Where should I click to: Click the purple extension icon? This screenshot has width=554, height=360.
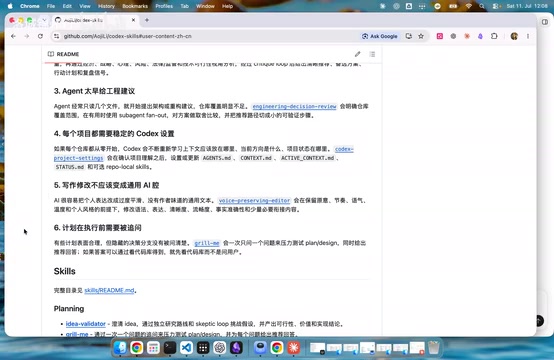tap(480, 36)
